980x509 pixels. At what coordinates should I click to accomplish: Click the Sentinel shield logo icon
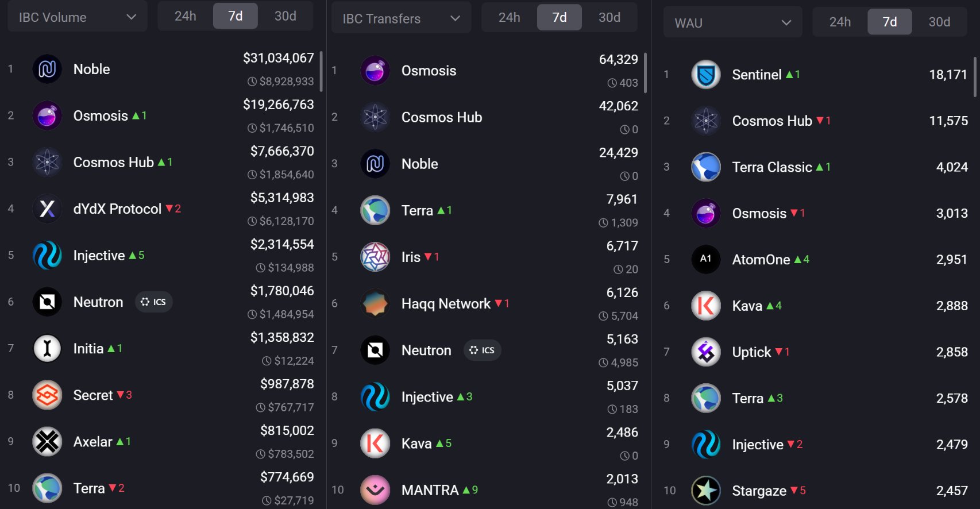[705, 75]
